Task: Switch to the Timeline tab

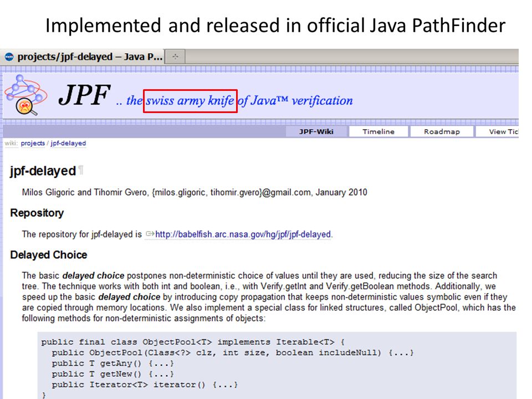Action: point(378,132)
